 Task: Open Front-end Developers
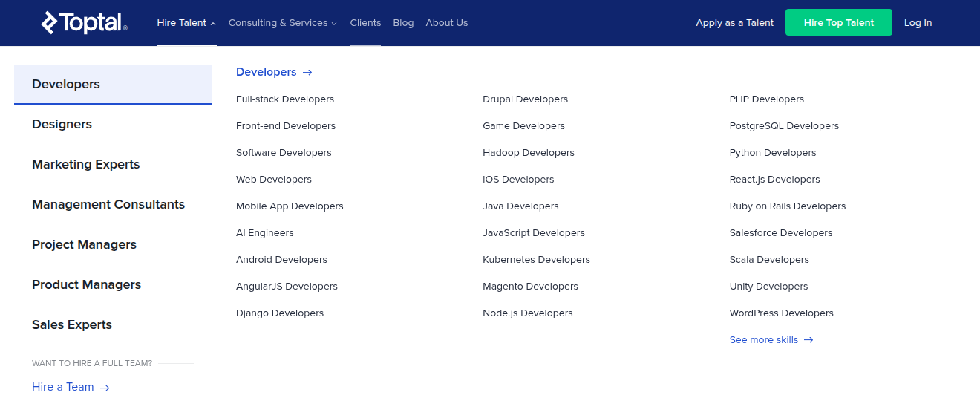tap(286, 126)
